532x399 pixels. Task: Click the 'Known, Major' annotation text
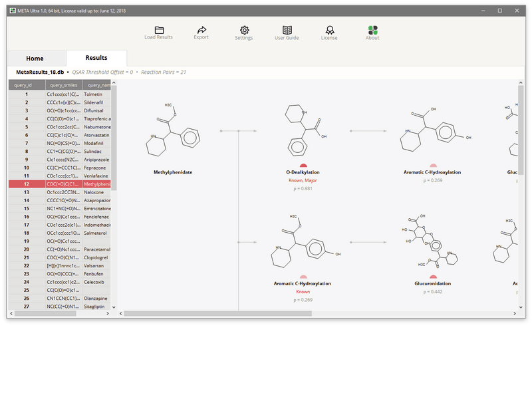[x=303, y=180]
